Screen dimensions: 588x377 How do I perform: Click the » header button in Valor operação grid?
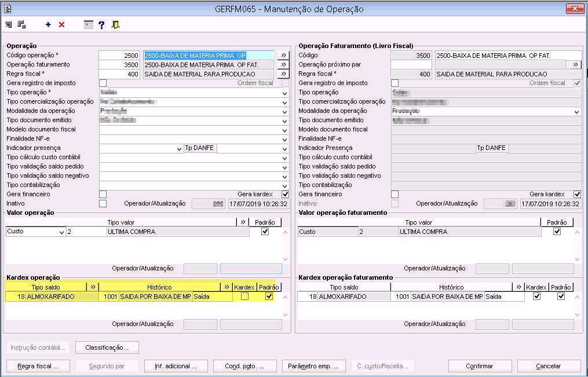(x=243, y=222)
